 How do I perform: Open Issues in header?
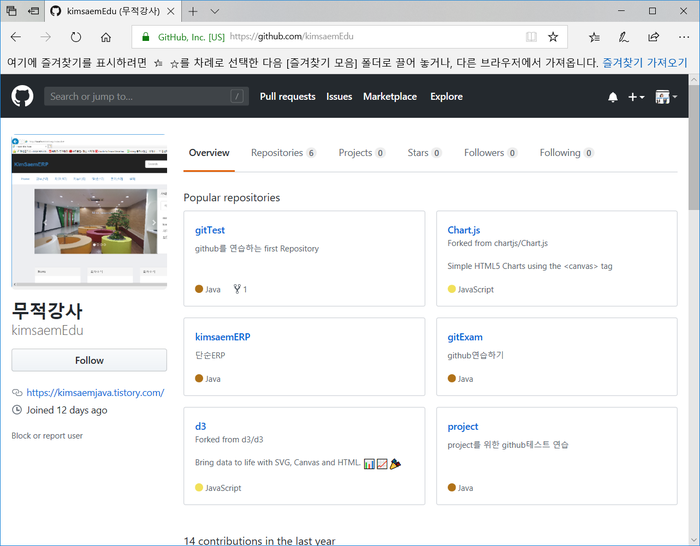pyautogui.click(x=339, y=96)
